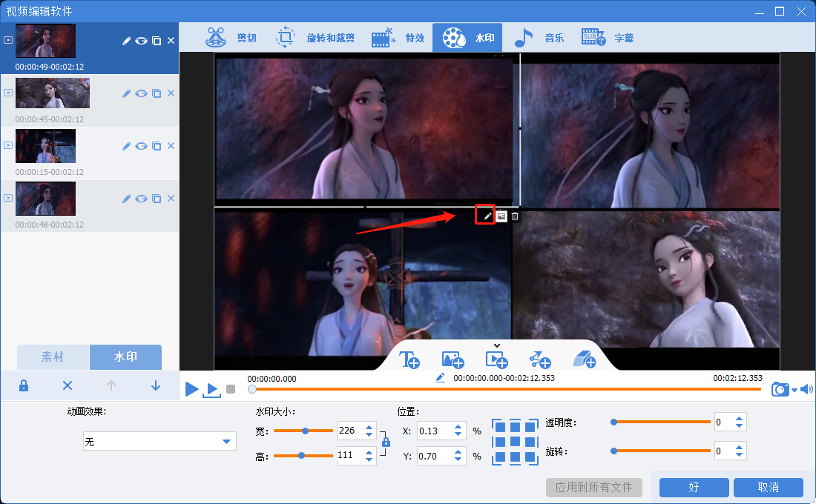Mute the preview volume
The image size is (816, 504).
806,389
